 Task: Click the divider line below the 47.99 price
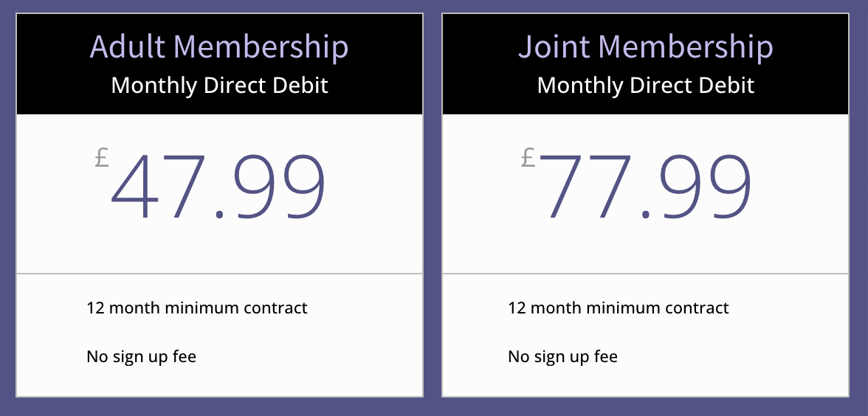click(219, 274)
